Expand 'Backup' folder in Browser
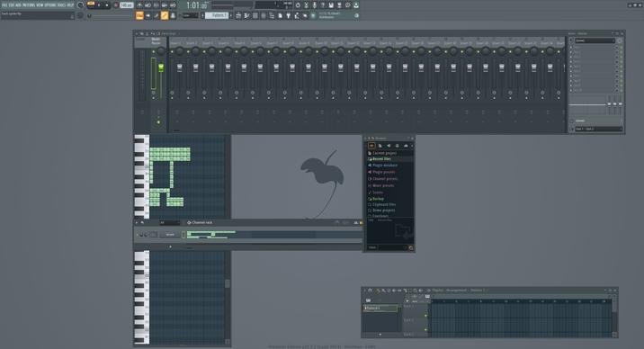This screenshot has height=349, width=644. click(378, 199)
